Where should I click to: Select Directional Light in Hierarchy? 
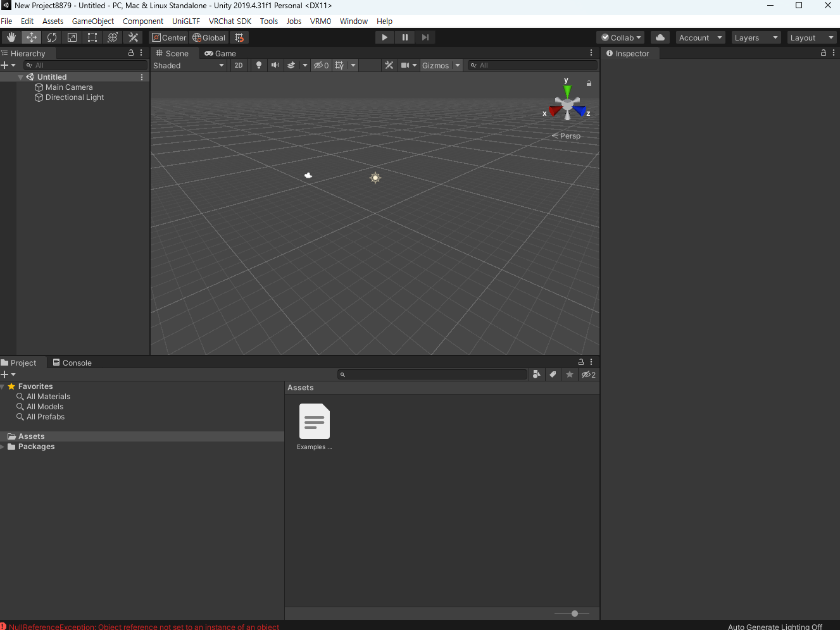[75, 97]
